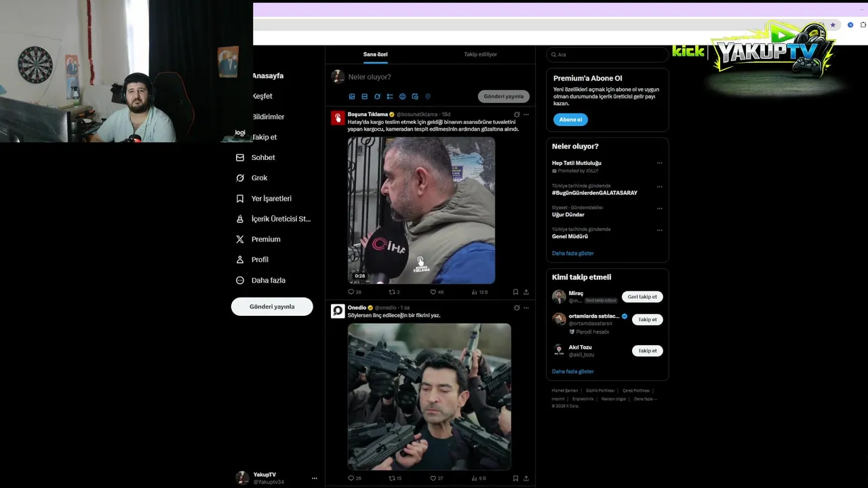Switch to Sana özel tab
The image size is (868, 488).
coord(376,54)
